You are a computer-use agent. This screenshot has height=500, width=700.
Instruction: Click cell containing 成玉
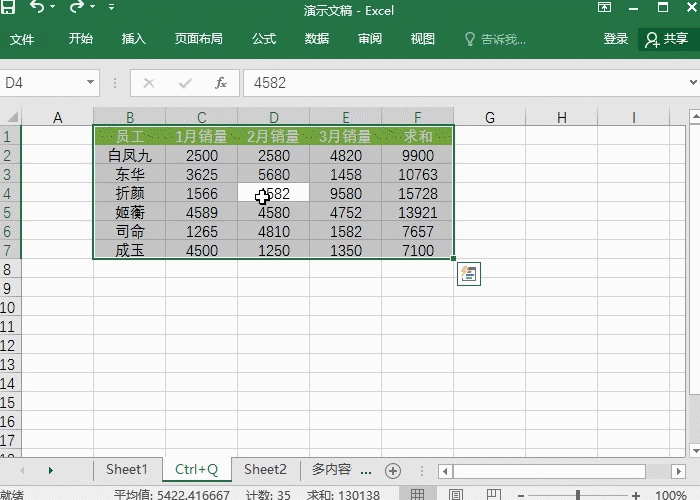129,250
